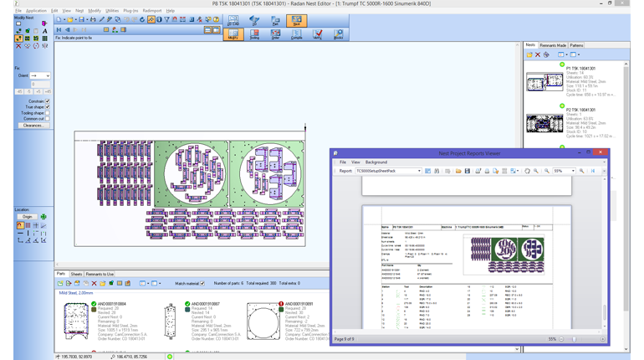Click the zoom slider in Reports Viewer
Screen dimensions: 644x360
pos(574,339)
